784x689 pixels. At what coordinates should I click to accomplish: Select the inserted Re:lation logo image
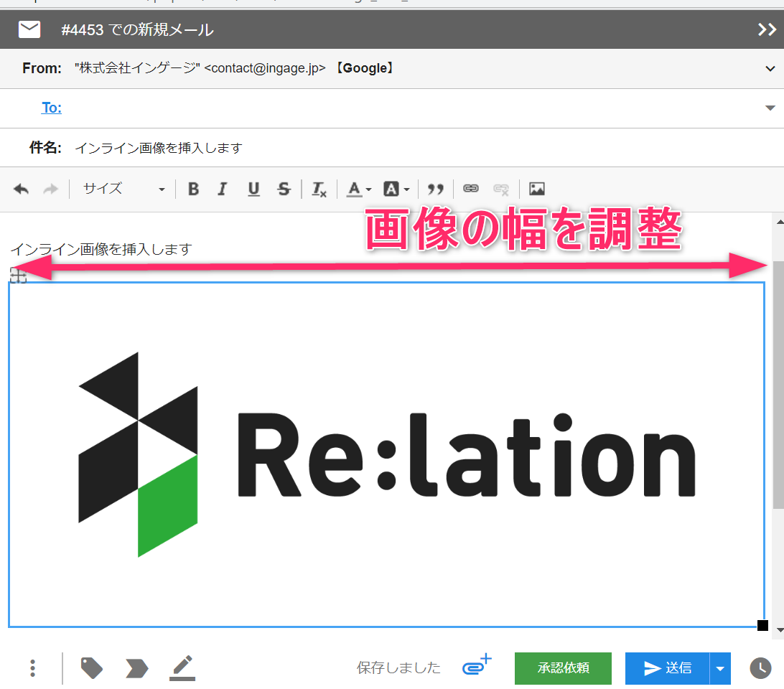(386, 454)
